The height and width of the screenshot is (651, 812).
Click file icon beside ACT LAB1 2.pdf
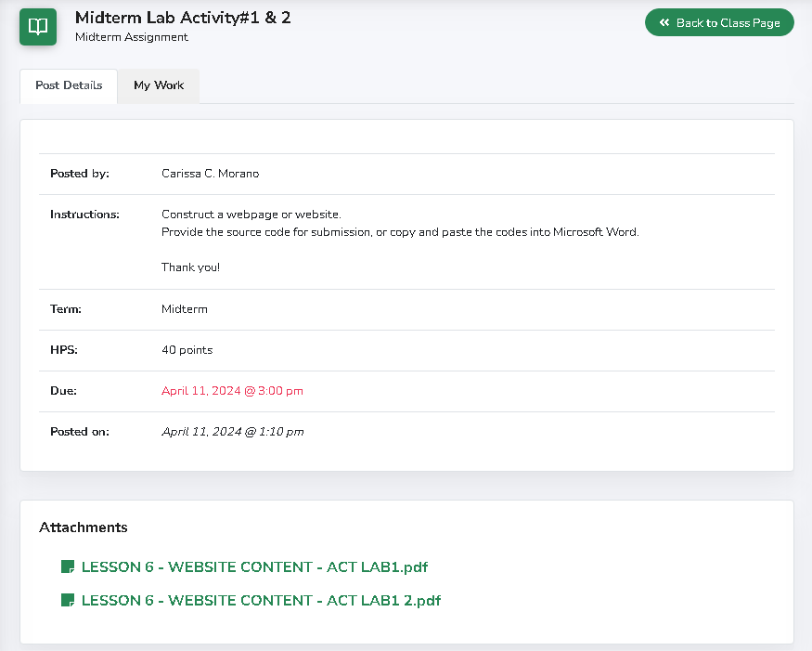(67, 600)
